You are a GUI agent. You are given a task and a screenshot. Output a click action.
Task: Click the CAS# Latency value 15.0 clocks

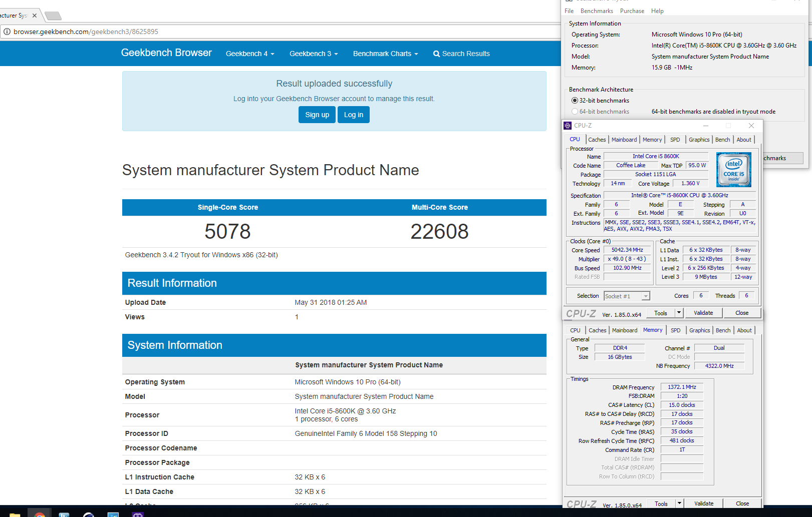click(x=682, y=405)
